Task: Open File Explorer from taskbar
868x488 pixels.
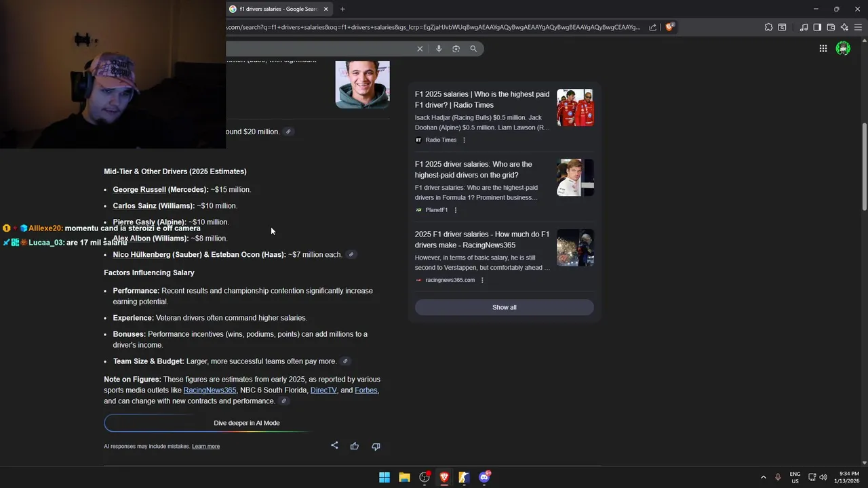Action: point(404,477)
